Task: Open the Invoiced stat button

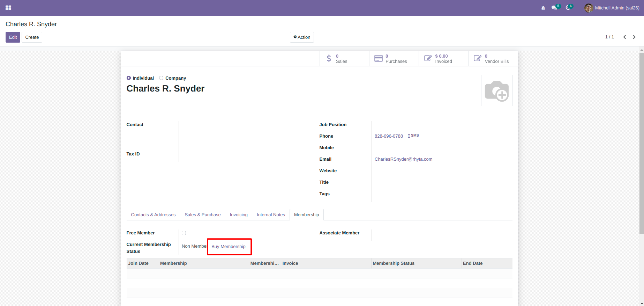Action: coord(443,59)
